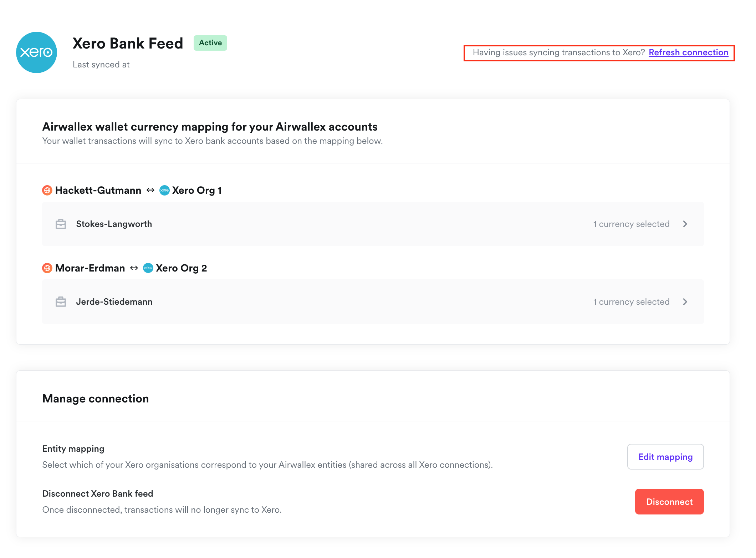Click the Xero Org 1 logo icon
756x558 pixels.
pyautogui.click(x=164, y=190)
